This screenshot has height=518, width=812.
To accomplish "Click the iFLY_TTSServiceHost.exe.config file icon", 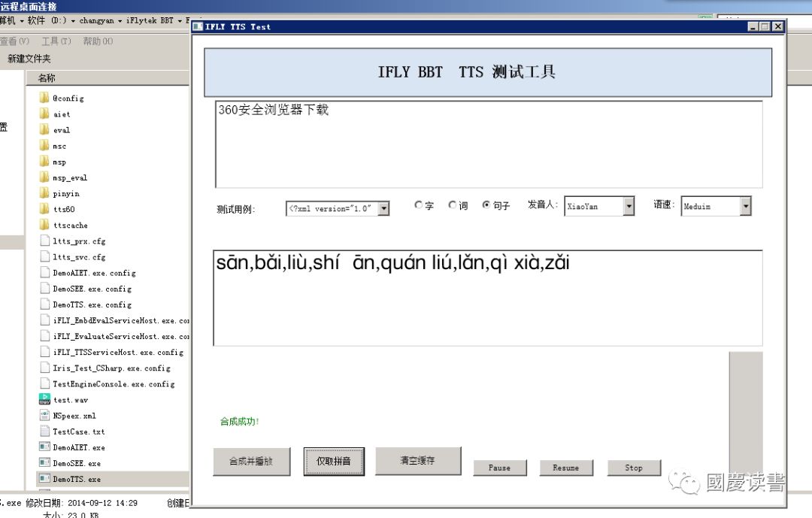I will click(44, 352).
